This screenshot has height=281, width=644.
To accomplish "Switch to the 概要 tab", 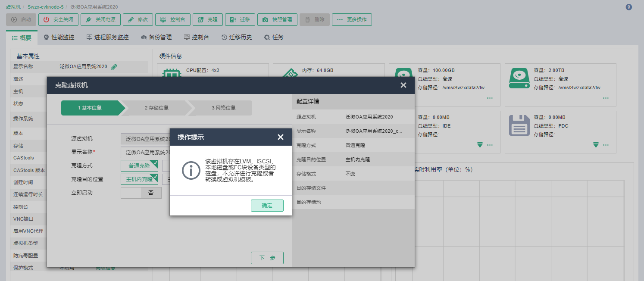I will (22, 37).
